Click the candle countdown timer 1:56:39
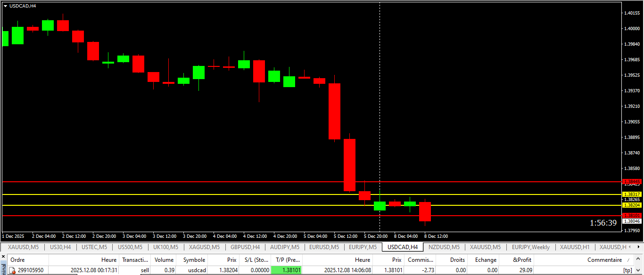The image size is (644, 275). tap(603, 223)
